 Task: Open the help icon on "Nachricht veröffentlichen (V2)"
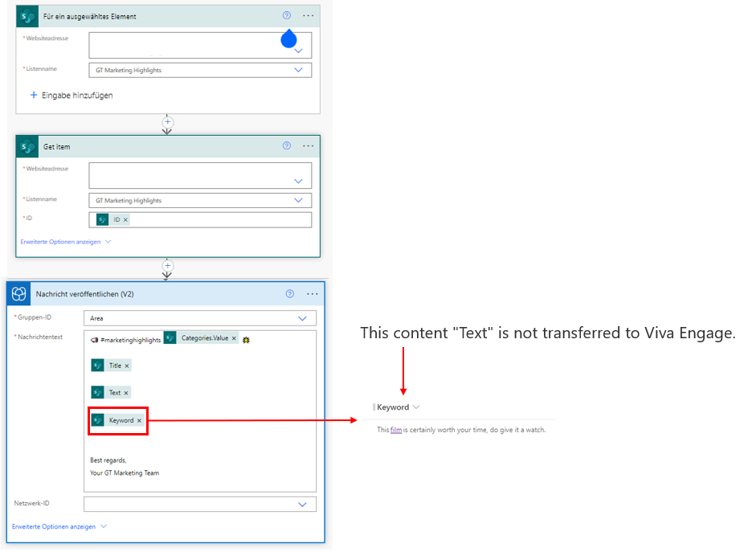(289, 294)
